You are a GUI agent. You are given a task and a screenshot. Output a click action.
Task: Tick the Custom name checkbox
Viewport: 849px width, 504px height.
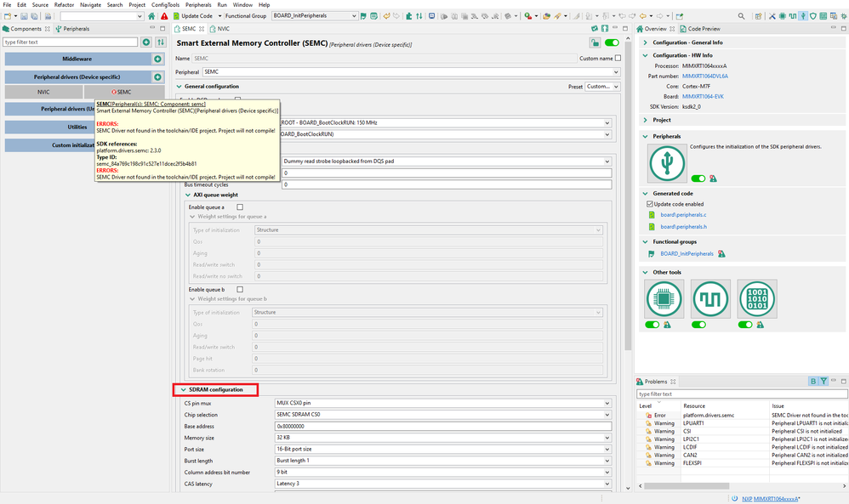(x=618, y=59)
